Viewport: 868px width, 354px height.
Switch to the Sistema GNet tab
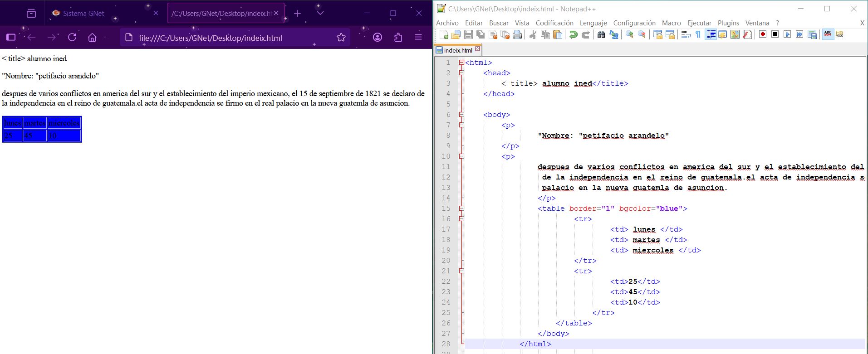tap(83, 14)
